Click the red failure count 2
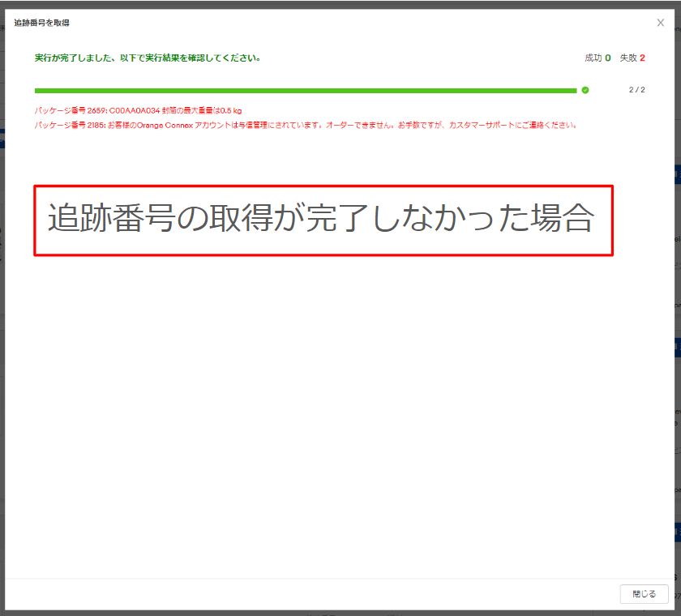The width and height of the screenshot is (681, 616). point(642,58)
